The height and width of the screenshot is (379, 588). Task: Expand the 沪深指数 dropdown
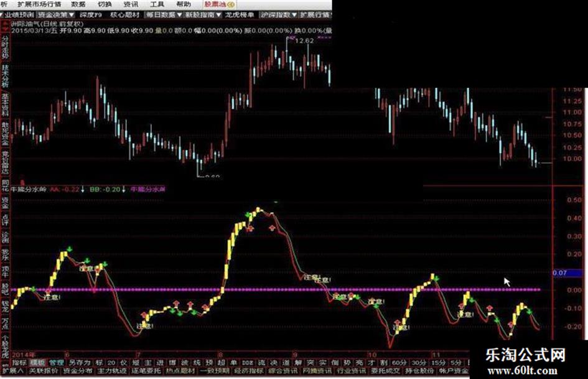pos(279,15)
